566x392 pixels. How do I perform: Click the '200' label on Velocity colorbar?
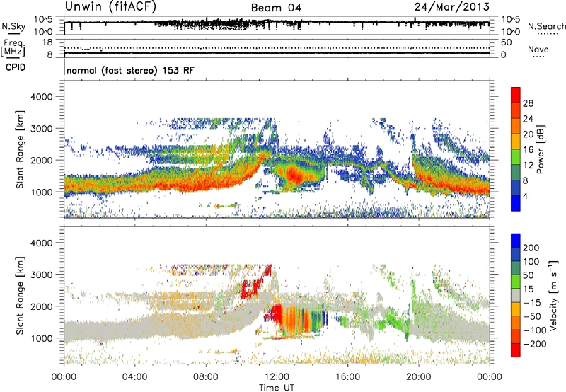531,248
